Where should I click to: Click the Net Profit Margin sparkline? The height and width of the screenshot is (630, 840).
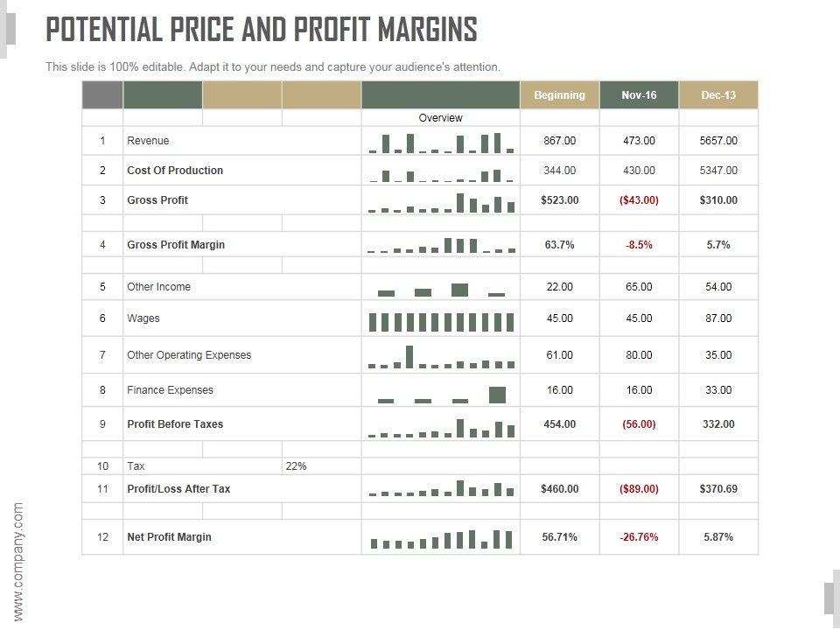click(x=441, y=538)
